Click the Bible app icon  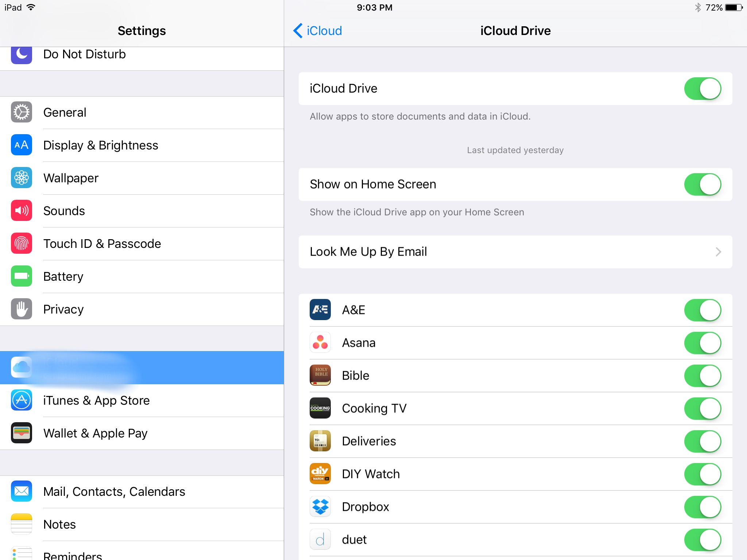(320, 375)
